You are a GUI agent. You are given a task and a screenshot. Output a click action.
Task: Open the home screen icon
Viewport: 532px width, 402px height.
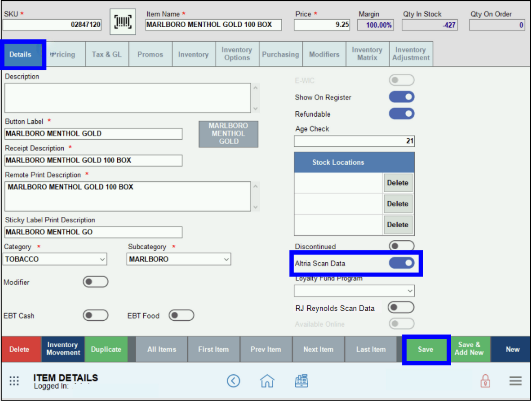[x=267, y=381]
